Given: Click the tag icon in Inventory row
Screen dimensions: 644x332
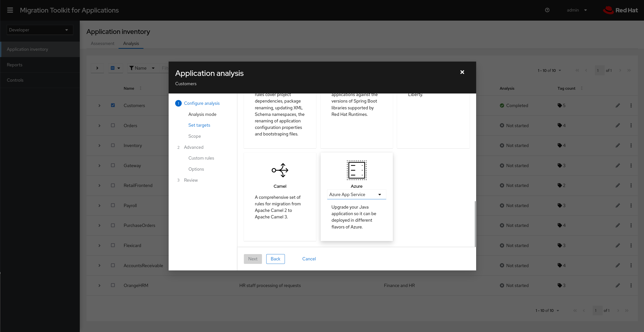Looking at the screenshot, I should click(559, 145).
